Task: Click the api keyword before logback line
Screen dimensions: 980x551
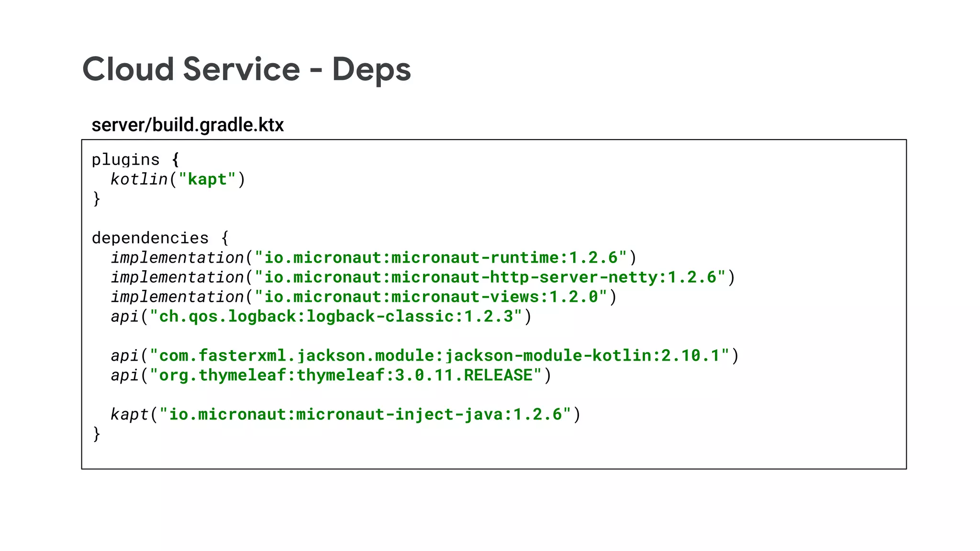Action: [124, 316]
